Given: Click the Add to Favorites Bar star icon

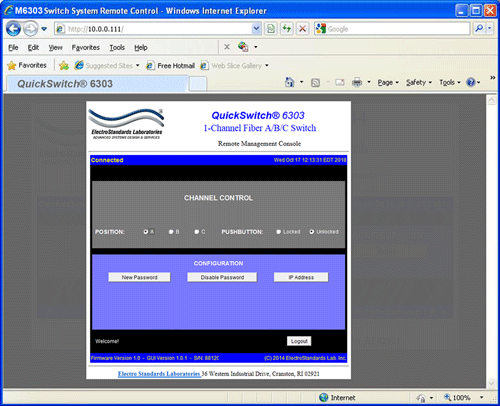Looking at the screenshot, I should click(64, 65).
